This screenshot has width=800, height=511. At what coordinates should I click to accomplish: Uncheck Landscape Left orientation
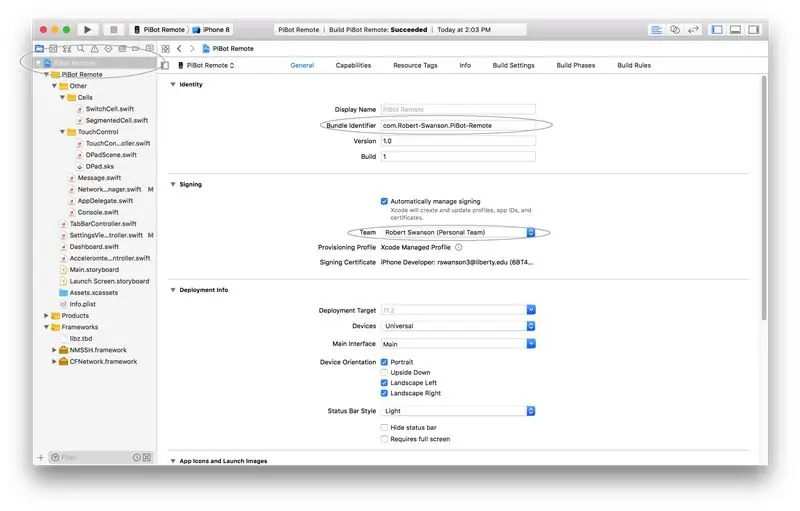coord(384,383)
